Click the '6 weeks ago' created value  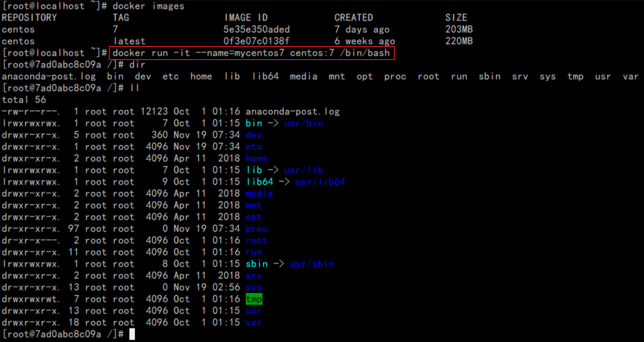[x=365, y=41]
